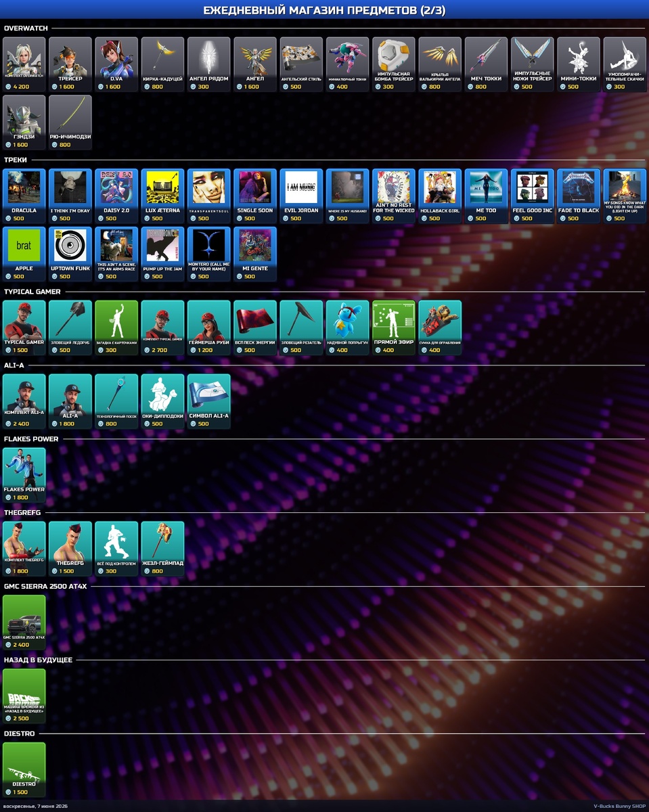Open the Lux Æterna track card
The image size is (649, 812).
point(162,196)
